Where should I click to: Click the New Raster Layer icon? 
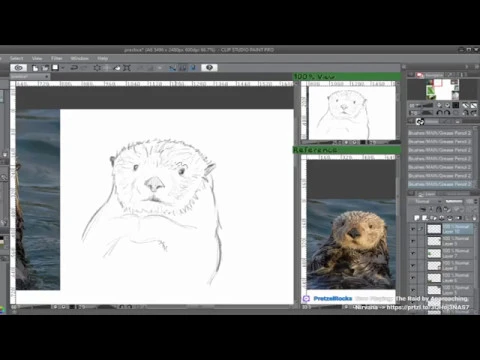coord(417,218)
